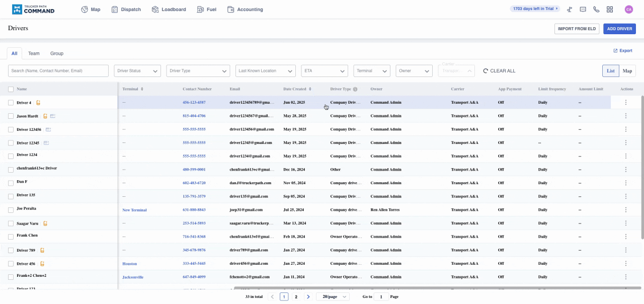Image resolution: width=644 pixels, height=304 pixels.
Task: Expand the Driver Type filter dropdown
Action: point(198,71)
